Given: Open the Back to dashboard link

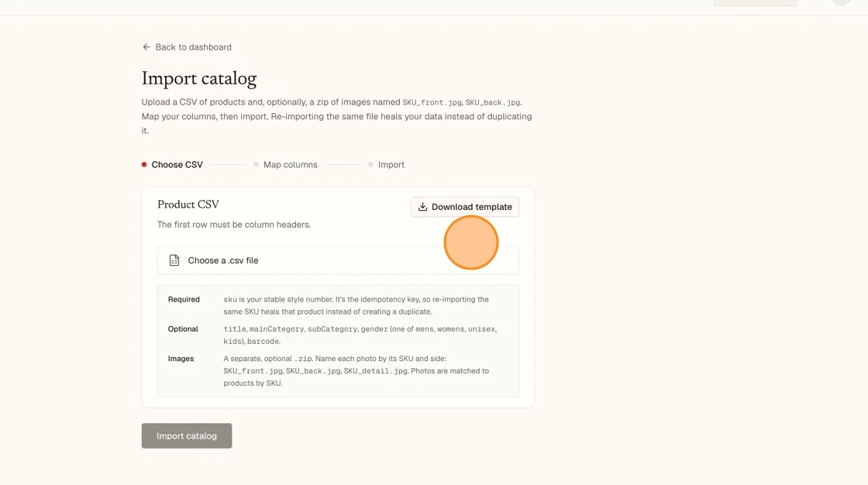Looking at the screenshot, I should pyautogui.click(x=187, y=47).
